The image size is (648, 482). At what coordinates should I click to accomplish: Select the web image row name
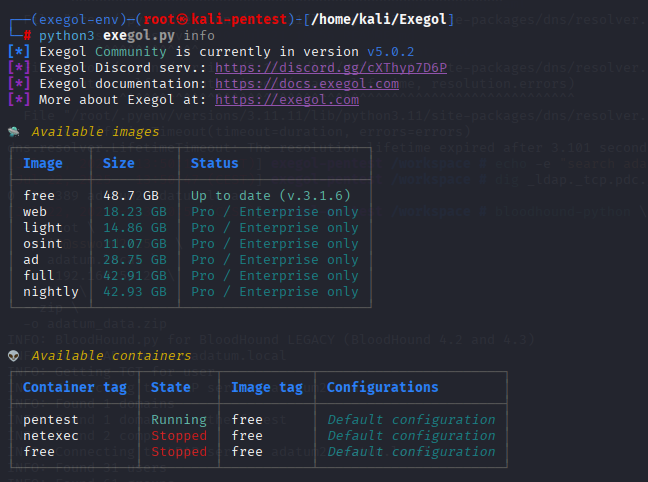pos(35,212)
